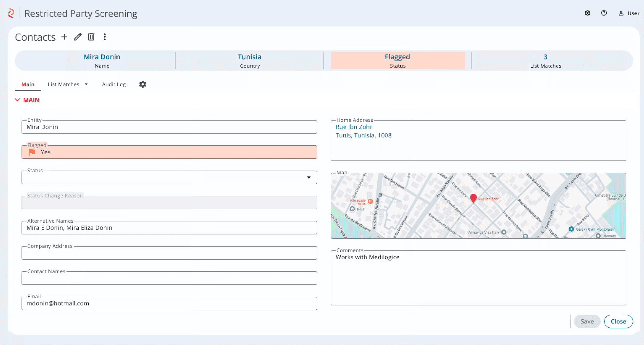Click the red map pin marker
This screenshot has width=644, height=345.
pyautogui.click(x=473, y=198)
